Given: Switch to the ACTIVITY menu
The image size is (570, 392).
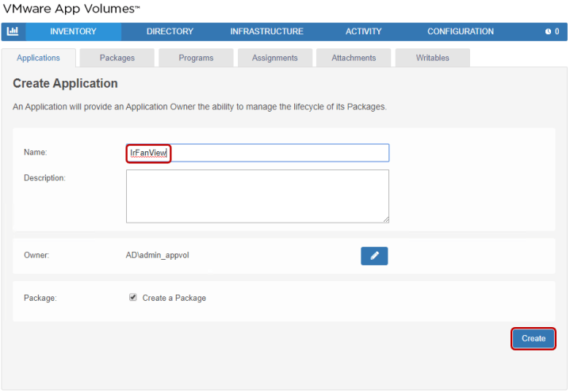Looking at the screenshot, I should pos(363,32).
